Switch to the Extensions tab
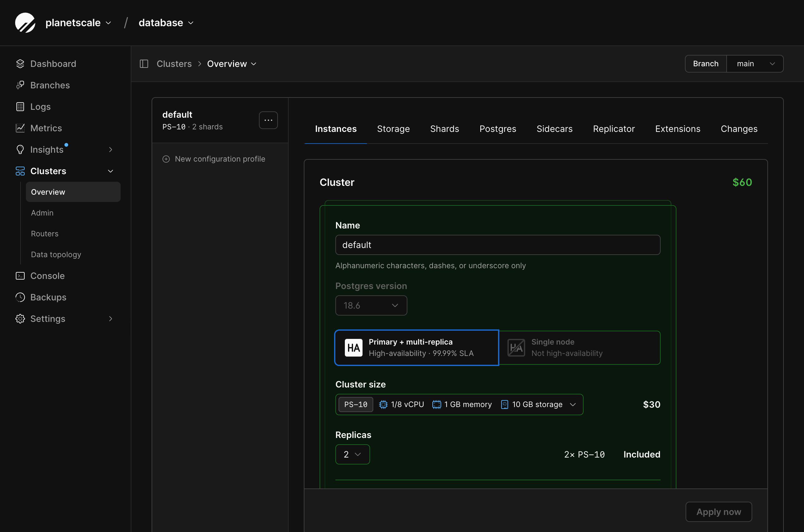 677,129
